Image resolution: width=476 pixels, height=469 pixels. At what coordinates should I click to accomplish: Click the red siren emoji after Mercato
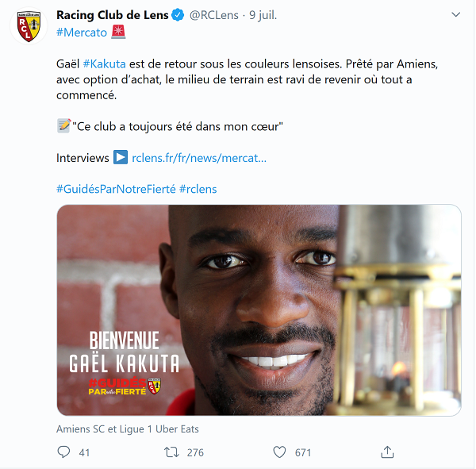(x=118, y=32)
